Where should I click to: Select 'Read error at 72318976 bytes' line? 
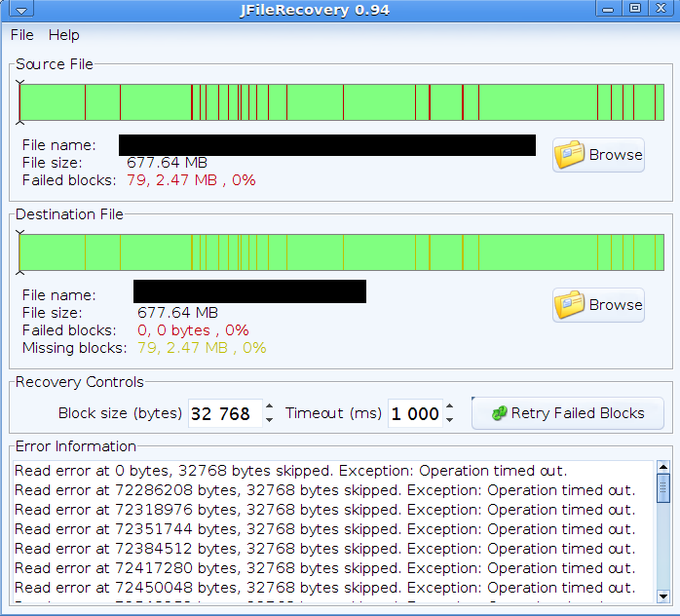point(324,510)
